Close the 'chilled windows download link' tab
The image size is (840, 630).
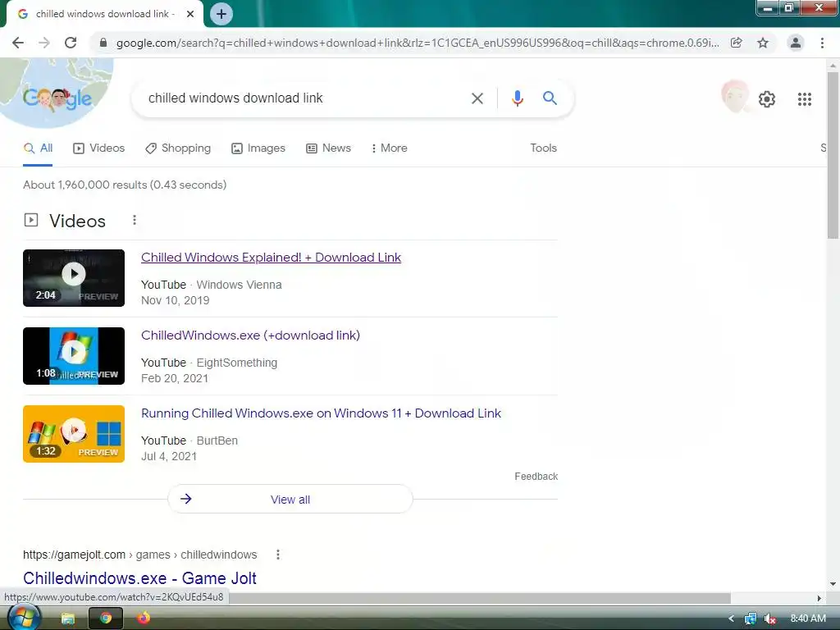tap(190, 14)
